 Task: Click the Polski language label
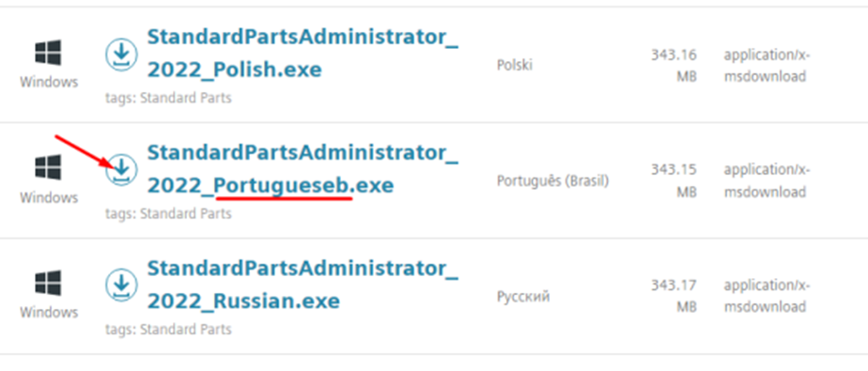click(x=515, y=66)
